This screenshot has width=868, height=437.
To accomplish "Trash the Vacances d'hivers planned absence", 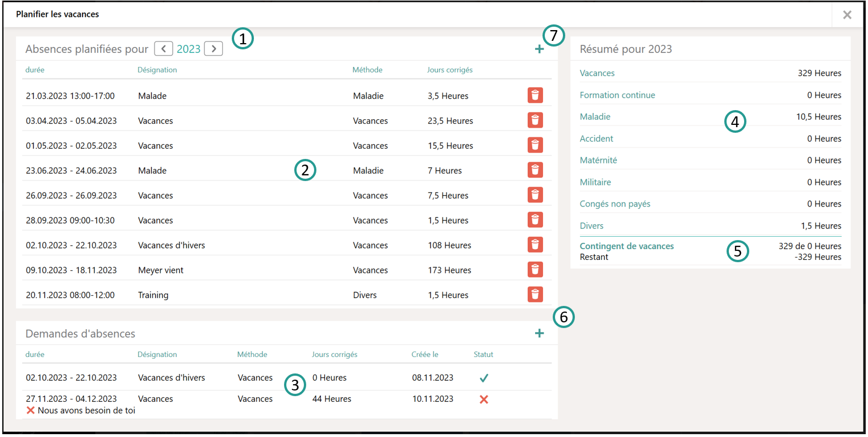I will coord(535,245).
